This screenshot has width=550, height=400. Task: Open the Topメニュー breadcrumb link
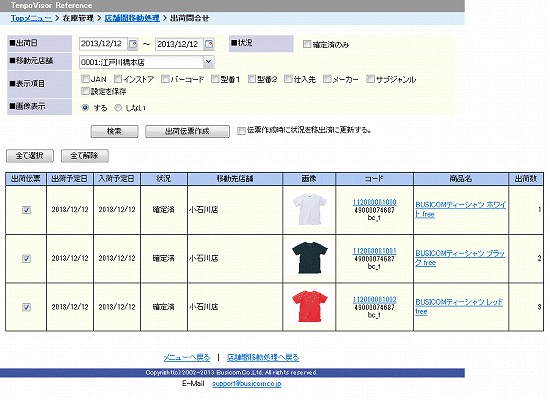(31, 18)
